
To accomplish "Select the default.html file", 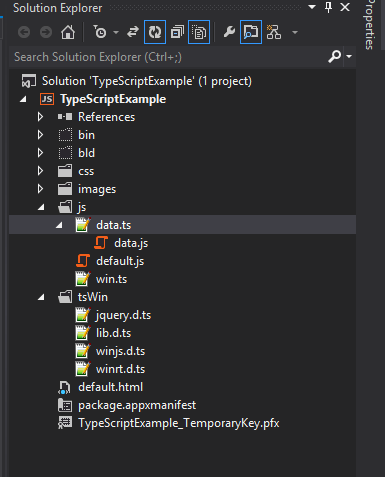I will pyautogui.click(x=110, y=387).
